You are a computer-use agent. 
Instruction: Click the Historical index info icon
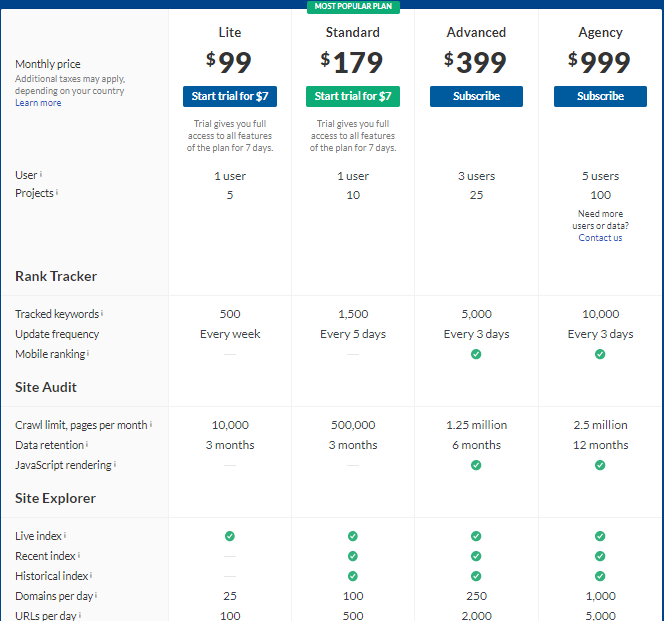[91, 575]
